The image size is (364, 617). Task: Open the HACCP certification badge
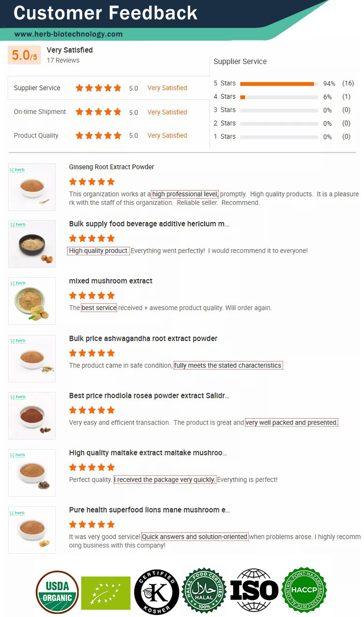point(304,592)
